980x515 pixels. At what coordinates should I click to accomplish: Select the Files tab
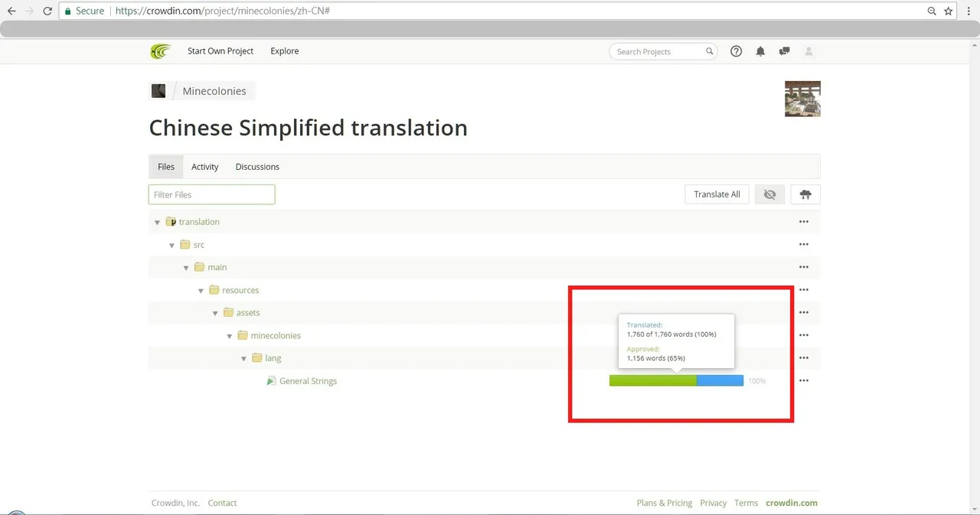166,167
